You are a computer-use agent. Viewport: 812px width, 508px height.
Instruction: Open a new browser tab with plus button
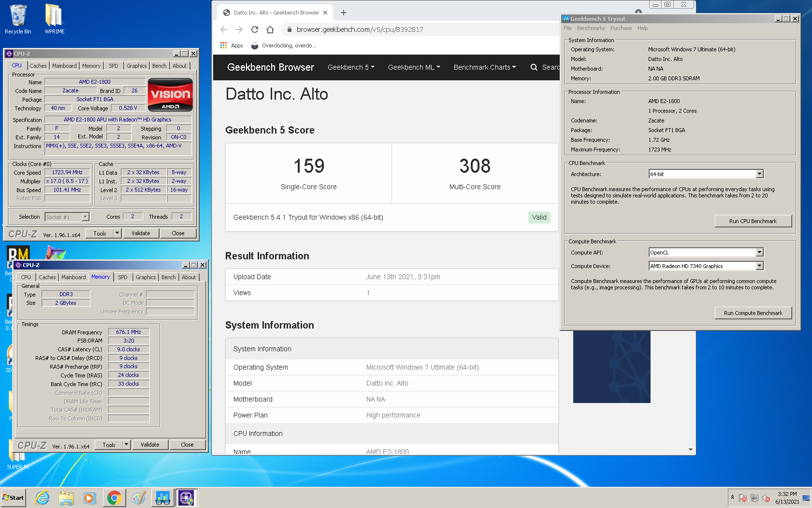[344, 13]
